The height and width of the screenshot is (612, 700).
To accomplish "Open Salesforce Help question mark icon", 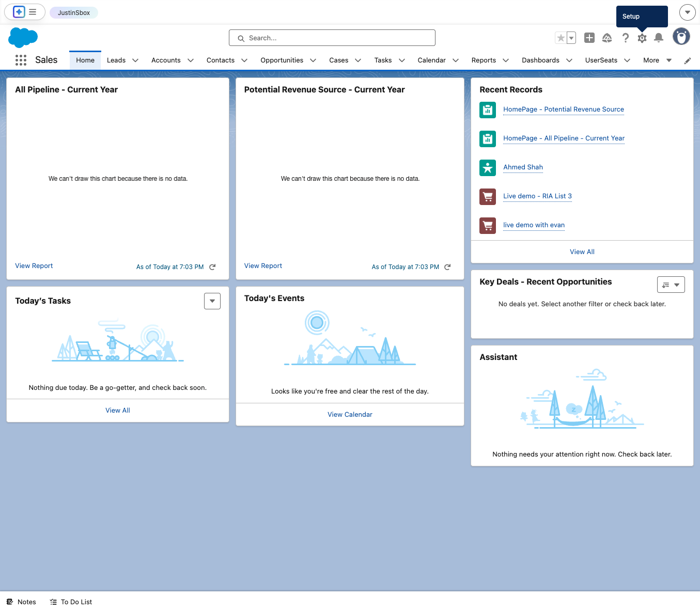I will click(626, 38).
